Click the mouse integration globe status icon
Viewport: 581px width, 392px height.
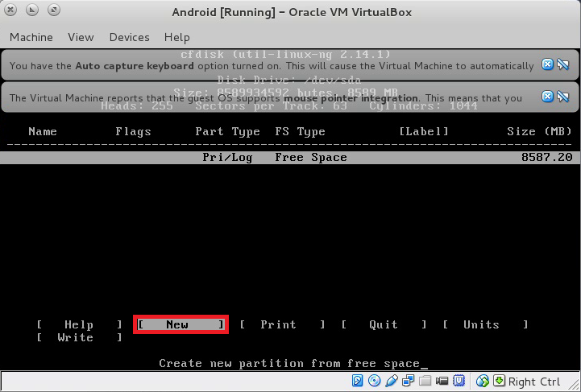point(483,381)
